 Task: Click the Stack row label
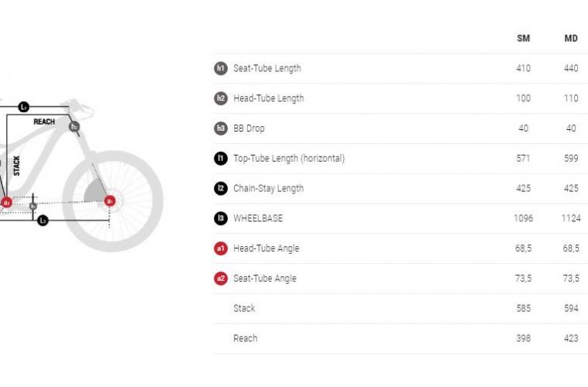tap(244, 308)
